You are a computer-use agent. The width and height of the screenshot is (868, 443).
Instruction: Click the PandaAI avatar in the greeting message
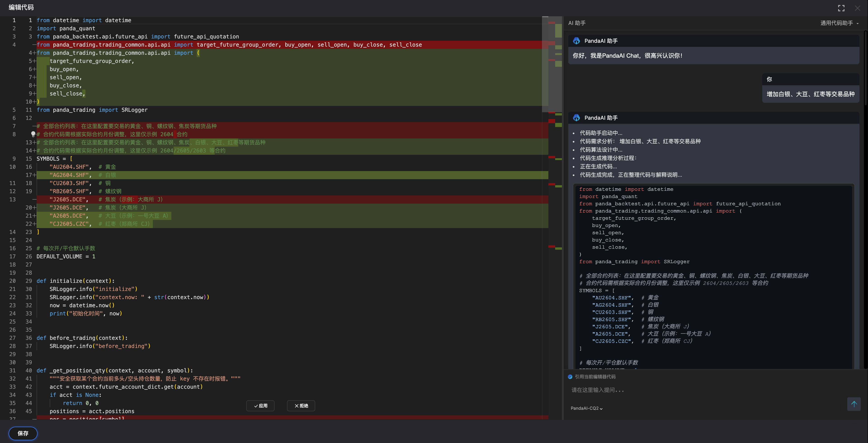576,41
